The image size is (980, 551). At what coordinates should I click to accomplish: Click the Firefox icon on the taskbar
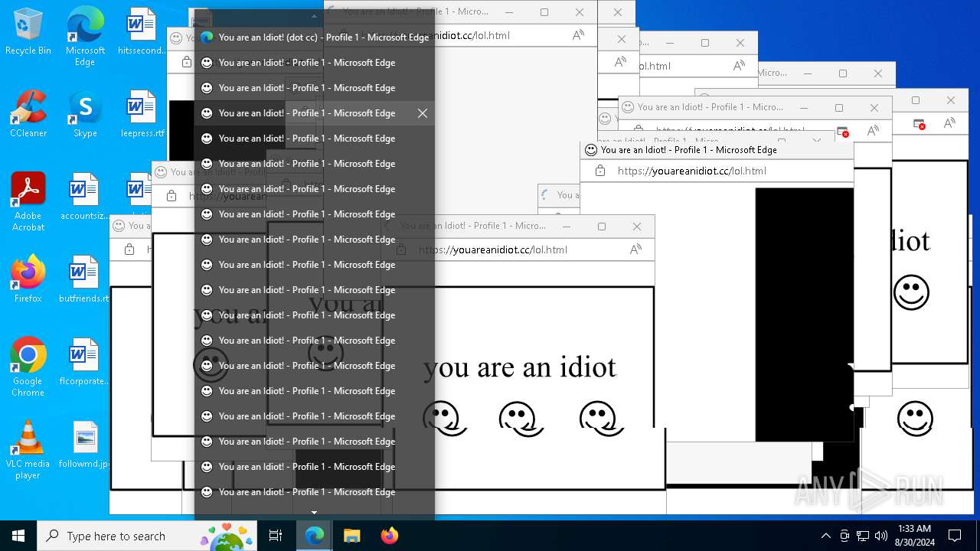[x=389, y=536]
